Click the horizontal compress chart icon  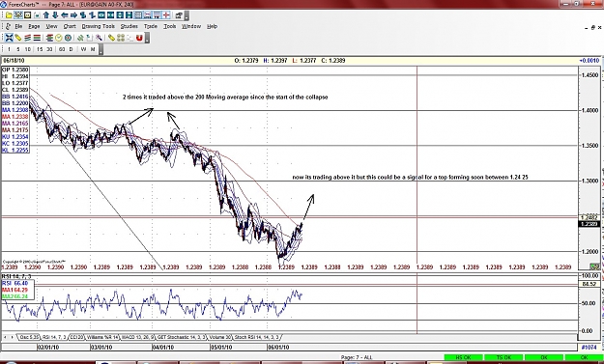pos(110,15)
